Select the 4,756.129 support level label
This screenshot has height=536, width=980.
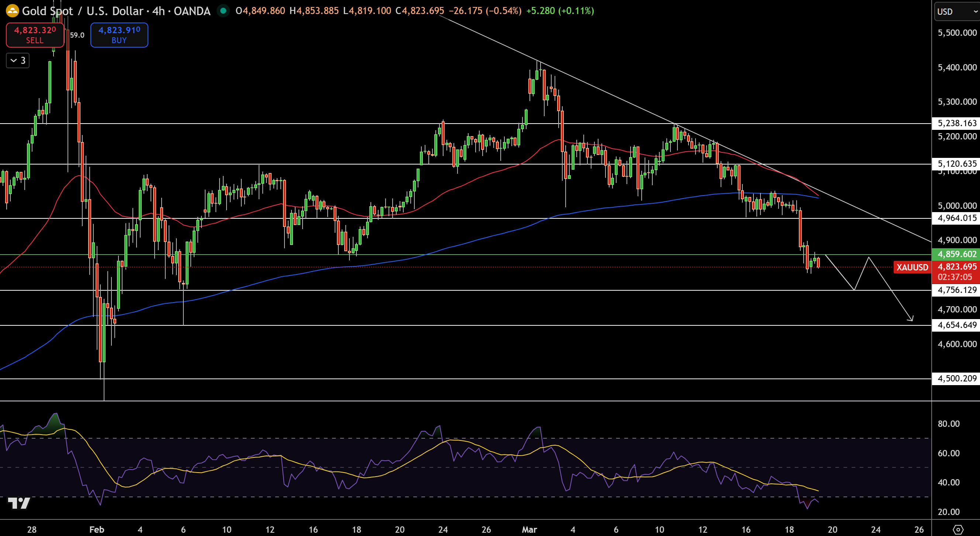coord(956,290)
